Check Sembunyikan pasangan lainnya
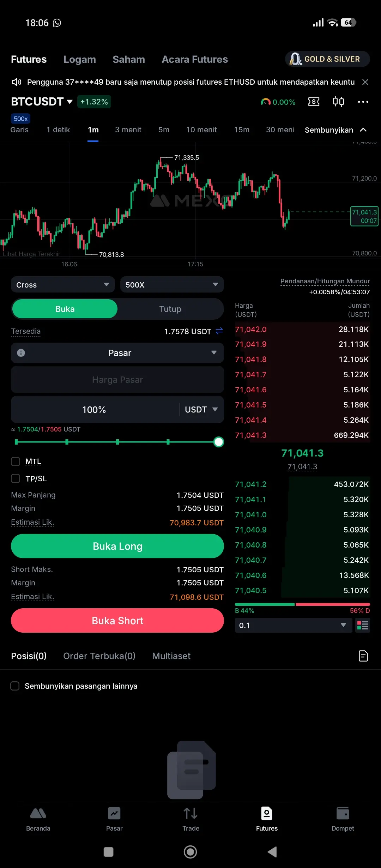Screen dimensions: 381x868 click(x=15, y=686)
